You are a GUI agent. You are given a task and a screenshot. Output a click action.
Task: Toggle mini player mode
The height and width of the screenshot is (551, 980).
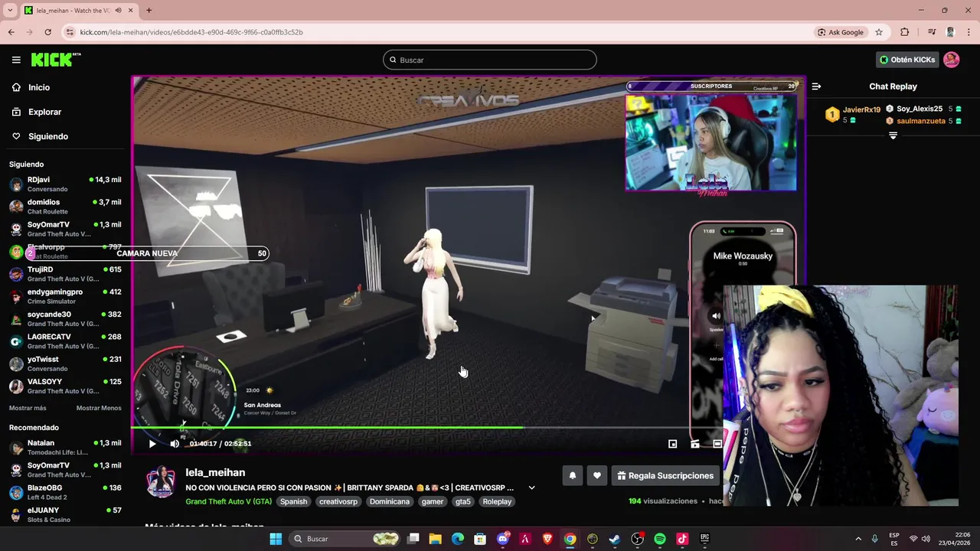(672, 444)
